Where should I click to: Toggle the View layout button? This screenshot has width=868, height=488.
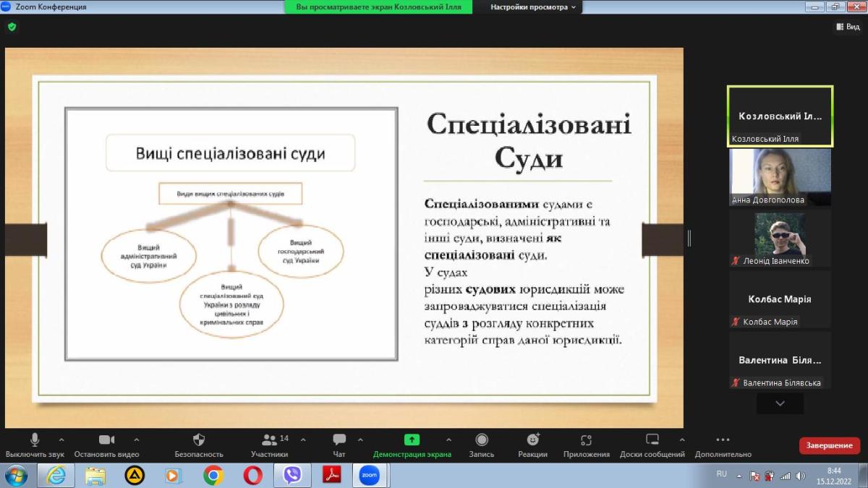pyautogui.click(x=848, y=27)
